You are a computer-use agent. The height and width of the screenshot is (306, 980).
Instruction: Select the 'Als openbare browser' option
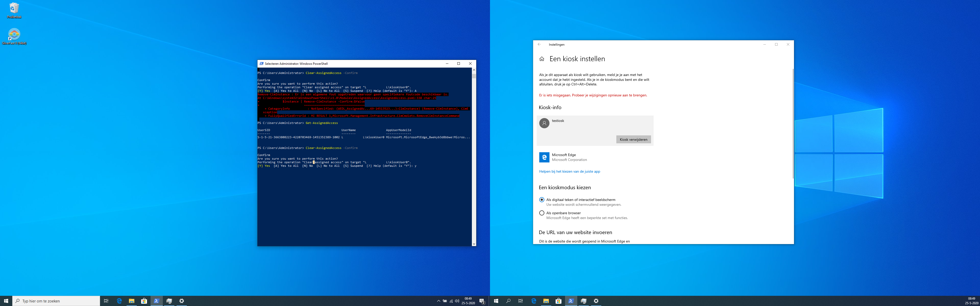tap(542, 213)
